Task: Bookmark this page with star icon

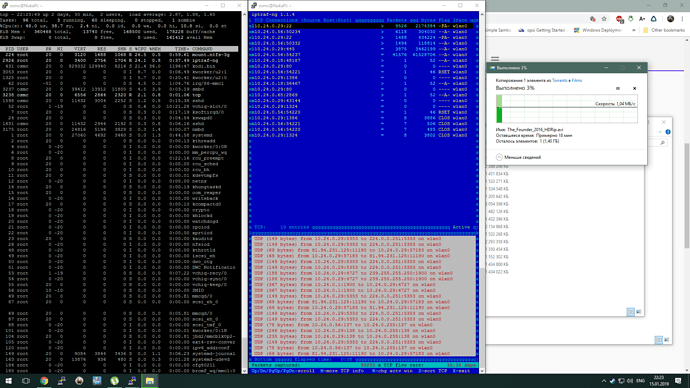Action: click(x=604, y=19)
